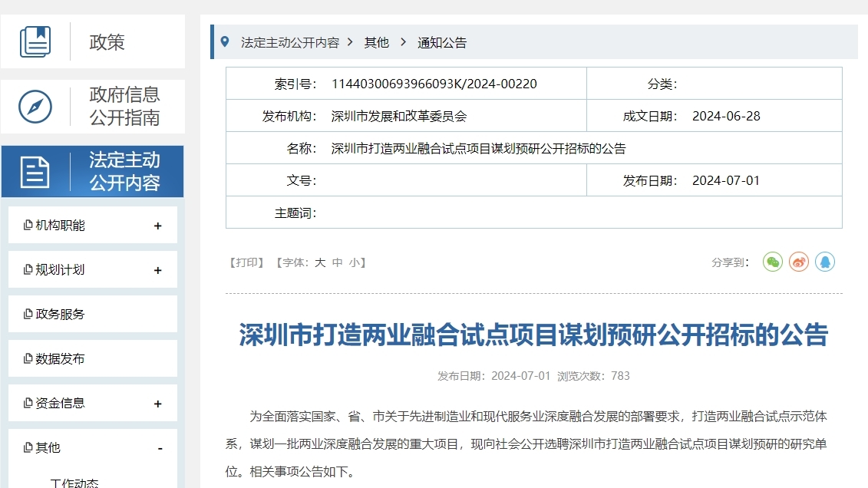
Task: Click the small icon beside 数据发布
Action: [28, 359]
